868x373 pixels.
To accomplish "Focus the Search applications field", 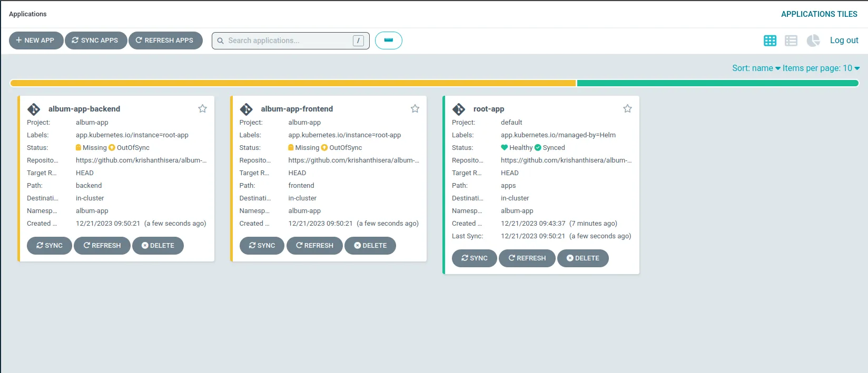I will (291, 41).
